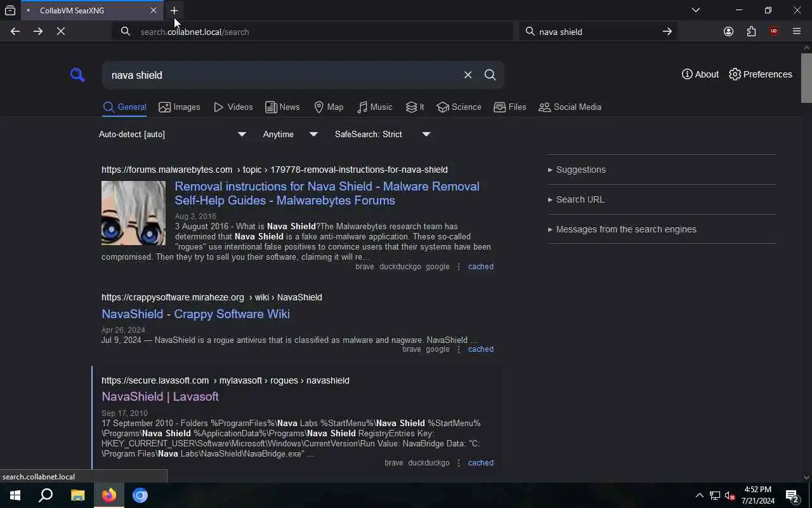Select the CollabVM SearXNG tab
This screenshot has width=812, height=508.
92,10
